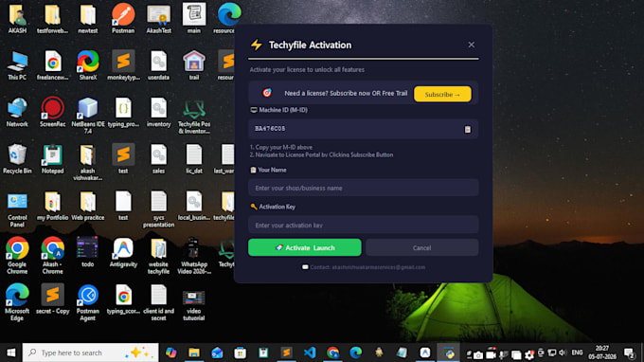Select the my Portfolio folder icon

tap(53, 207)
